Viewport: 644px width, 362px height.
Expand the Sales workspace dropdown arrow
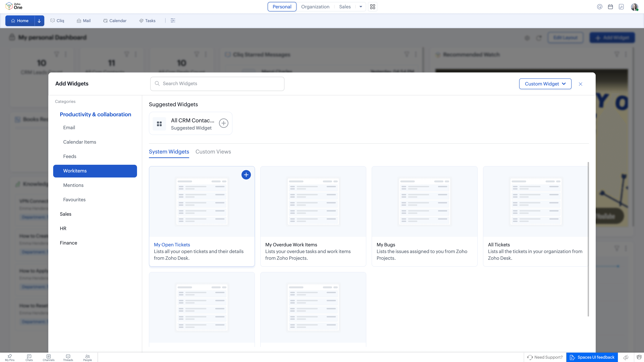click(x=361, y=7)
